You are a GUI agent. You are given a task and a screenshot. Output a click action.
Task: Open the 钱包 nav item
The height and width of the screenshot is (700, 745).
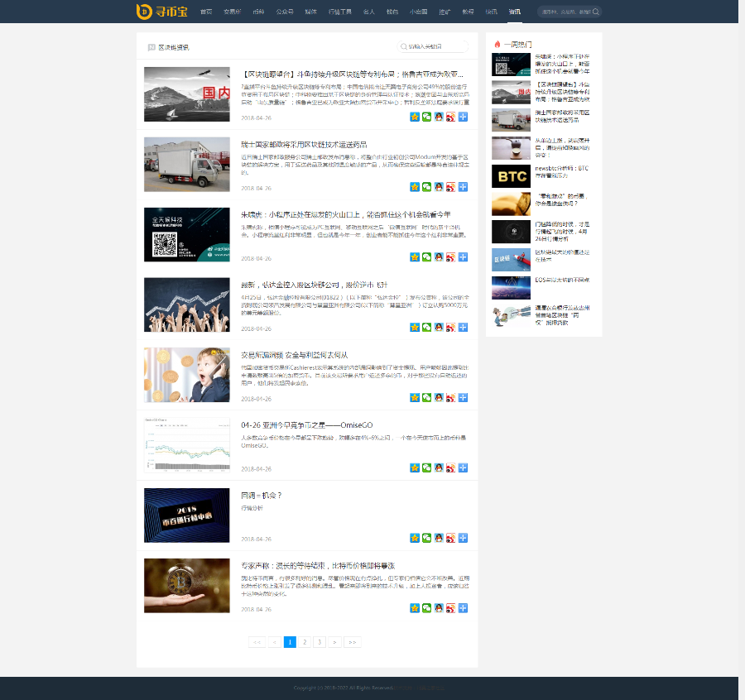(392, 12)
